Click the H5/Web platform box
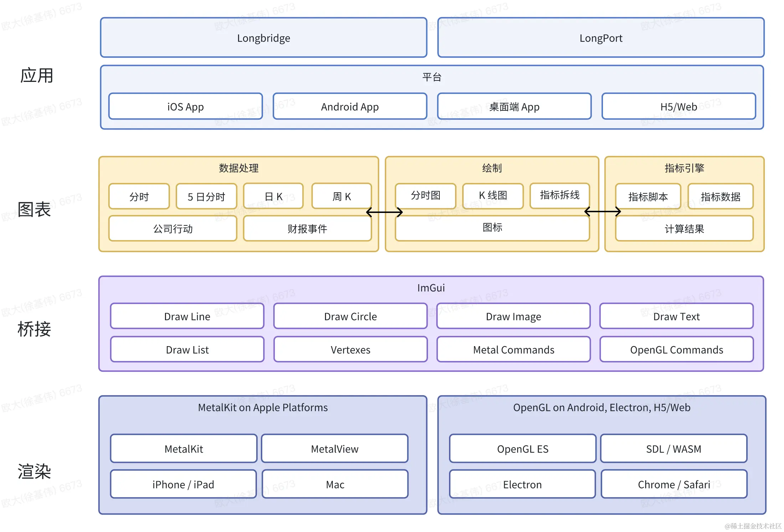The height and width of the screenshot is (532, 784). (x=679, y=106)
